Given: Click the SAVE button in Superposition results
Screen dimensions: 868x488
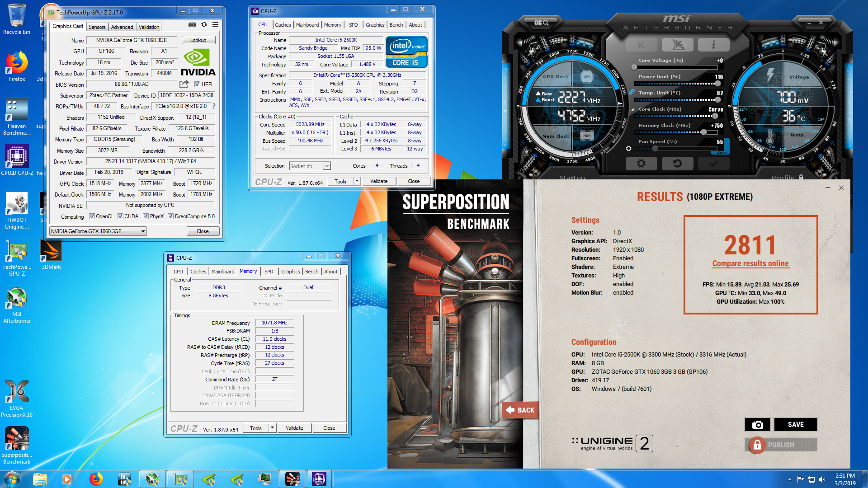Looking at the screenshot, I should (x=796, y=425).
